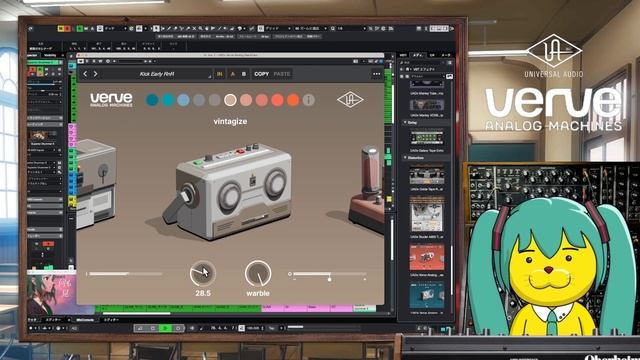Go to next preset in Verve plugin
Viewport: 640px width, 360px height.
(96, 74)
